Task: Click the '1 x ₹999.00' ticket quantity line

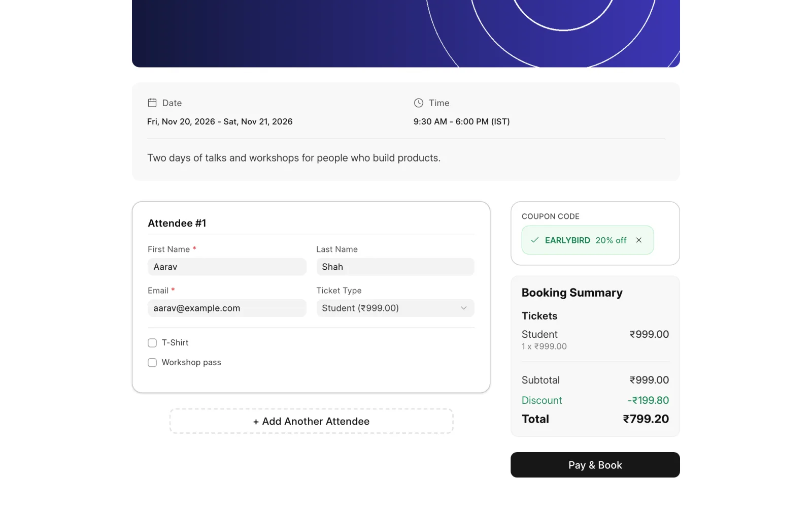Action: [544, 346]
